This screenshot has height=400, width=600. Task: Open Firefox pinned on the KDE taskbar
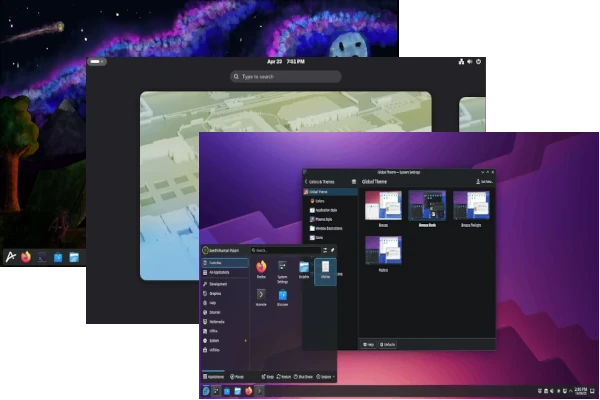[x=248, y=391]
